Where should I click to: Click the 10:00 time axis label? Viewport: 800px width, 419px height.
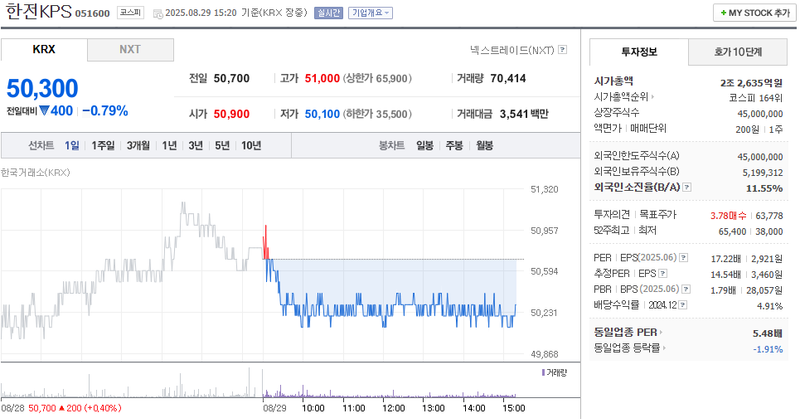coord(313,408)
